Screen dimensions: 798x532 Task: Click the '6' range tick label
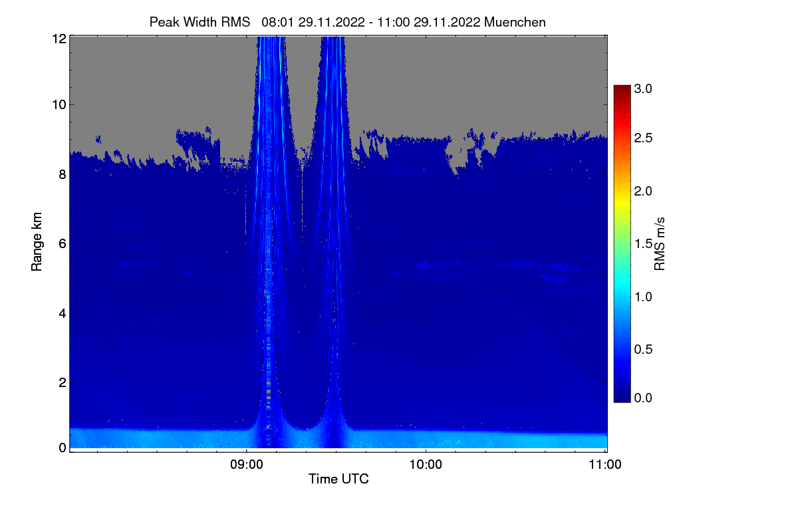[63, 243]
